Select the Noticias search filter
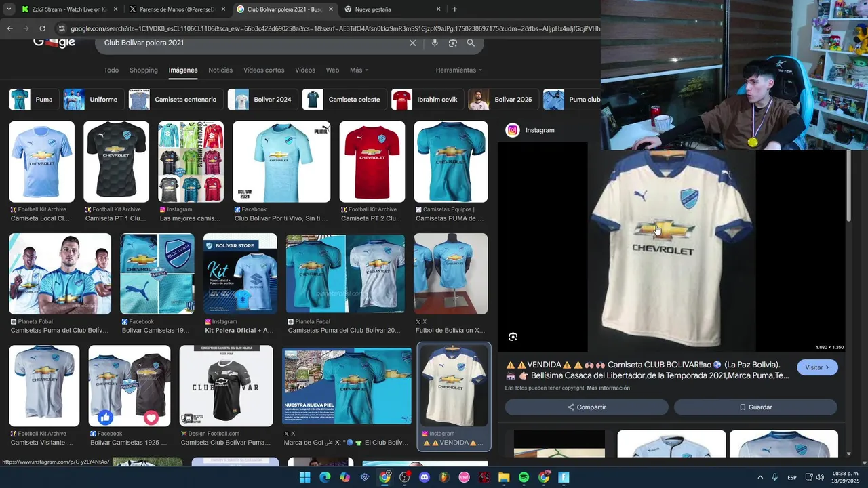 (x=220, y=70)
